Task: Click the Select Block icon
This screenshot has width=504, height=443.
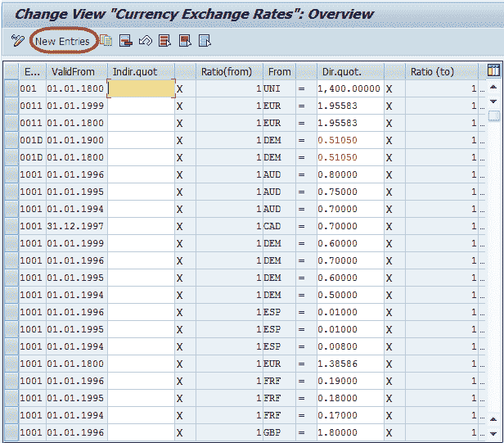Action: point(185,41)
